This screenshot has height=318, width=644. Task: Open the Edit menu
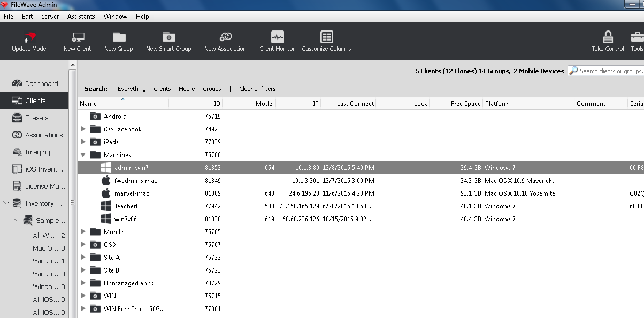tap(27, 17)
